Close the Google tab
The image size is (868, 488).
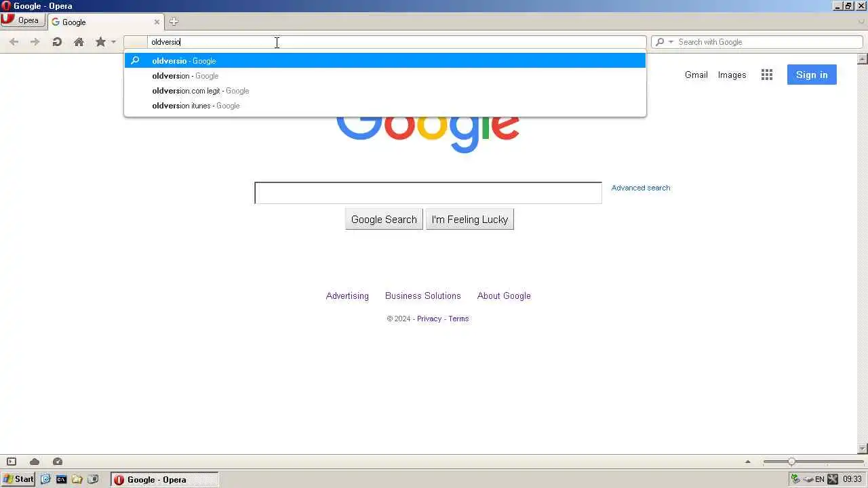pyautogui.click(x=157, y=22)
